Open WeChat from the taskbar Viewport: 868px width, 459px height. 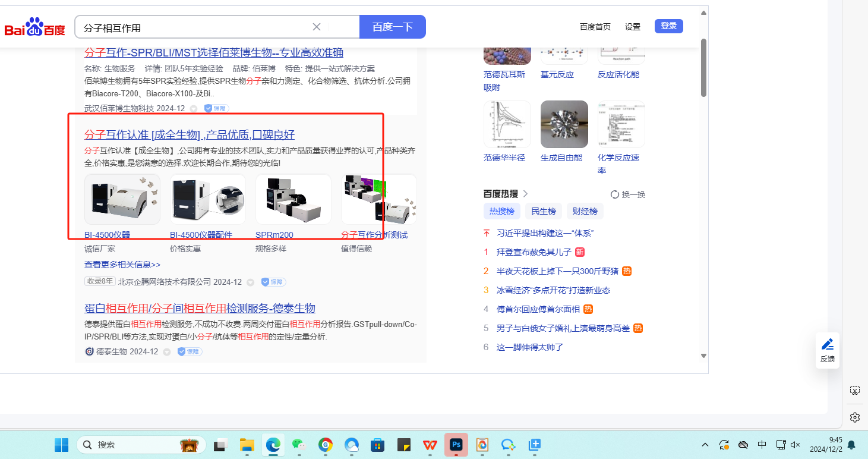point(299,445)
